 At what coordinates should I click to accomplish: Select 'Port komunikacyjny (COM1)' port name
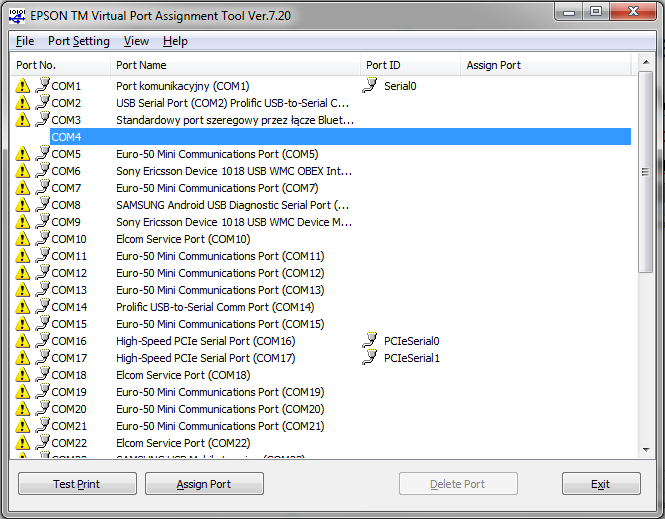tap(183, 86)
